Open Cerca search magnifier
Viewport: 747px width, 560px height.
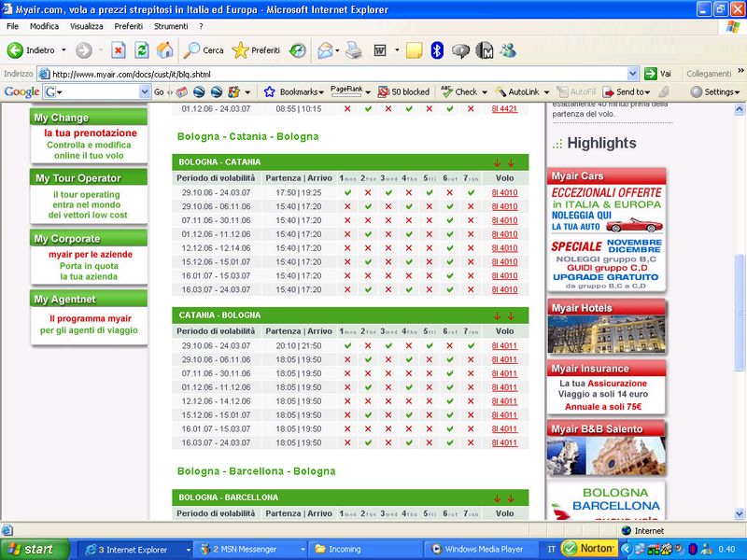pos(204,50)
